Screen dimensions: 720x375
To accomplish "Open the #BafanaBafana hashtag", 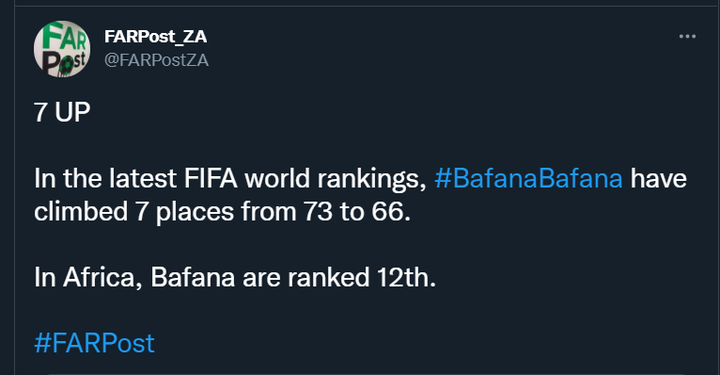I will tap(529, 179).
